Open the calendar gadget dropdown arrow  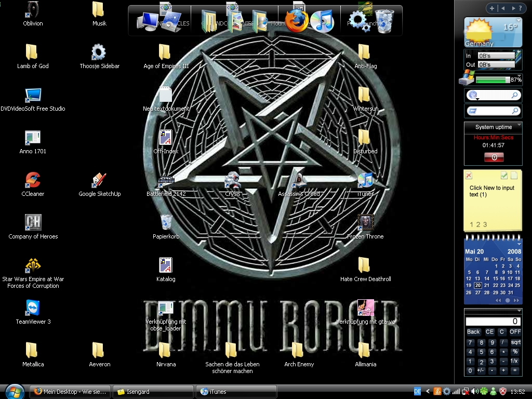518,244
